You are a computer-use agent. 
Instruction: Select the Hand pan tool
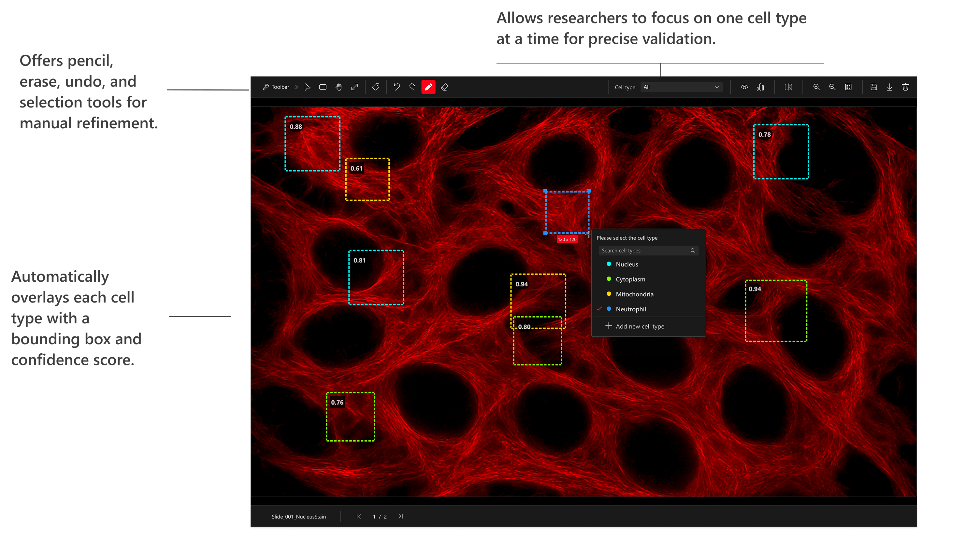(339, 87)
